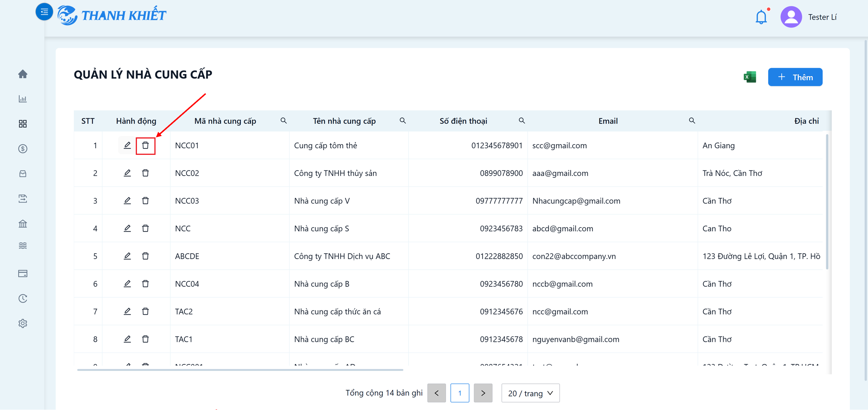Click phone number 0923456783
The height and width of the screenshot is (410, 868).
[501, 228]
